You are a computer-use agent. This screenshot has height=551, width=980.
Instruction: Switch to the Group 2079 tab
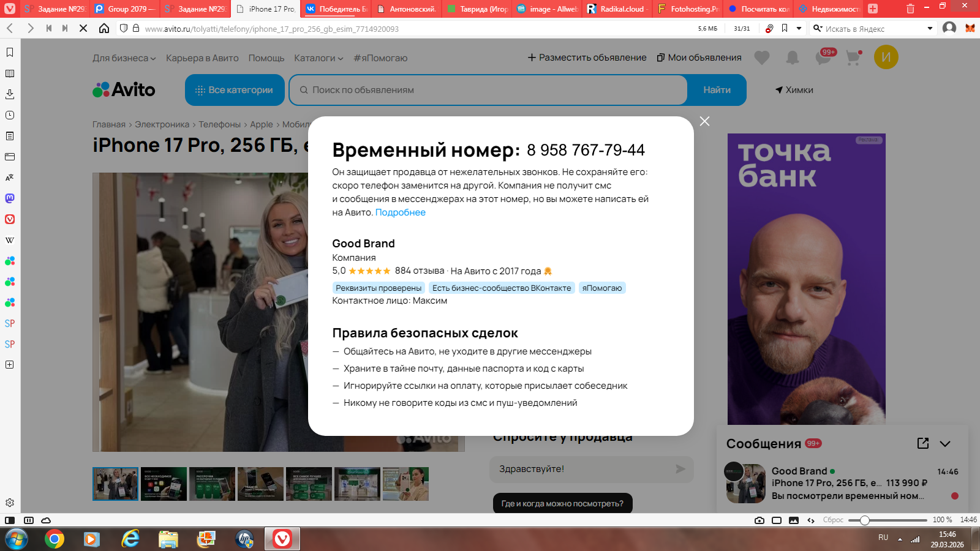(126, 9)
